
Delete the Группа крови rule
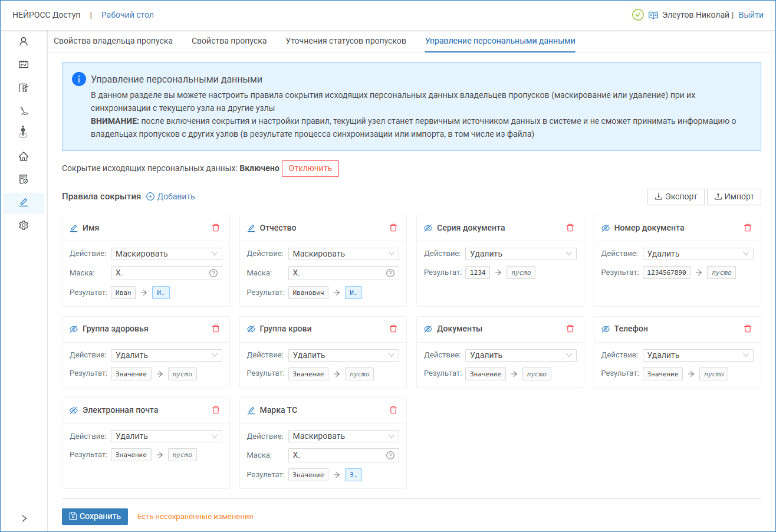[x=393, y=329]
